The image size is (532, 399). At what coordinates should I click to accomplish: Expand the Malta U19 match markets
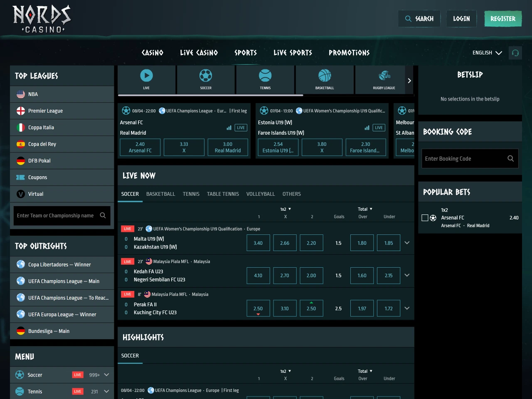tap(407, 243)
